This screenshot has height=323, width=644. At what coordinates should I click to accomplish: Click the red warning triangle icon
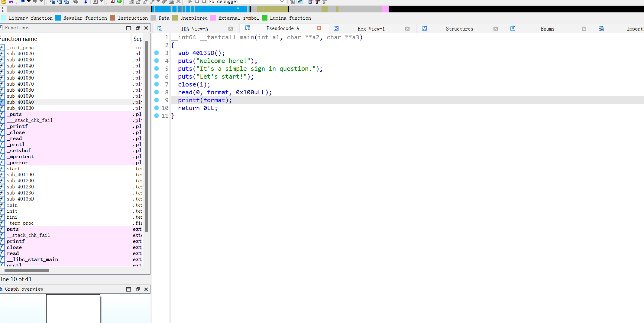[112, 2]
